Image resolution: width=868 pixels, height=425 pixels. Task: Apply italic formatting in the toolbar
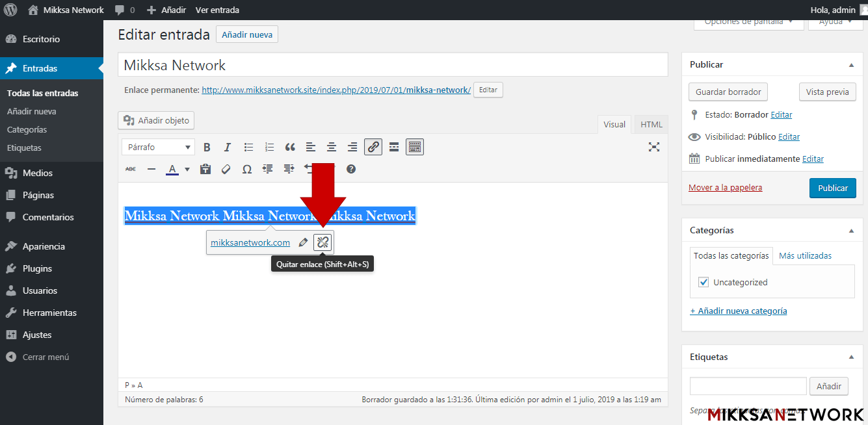click(x=228, y=148)
